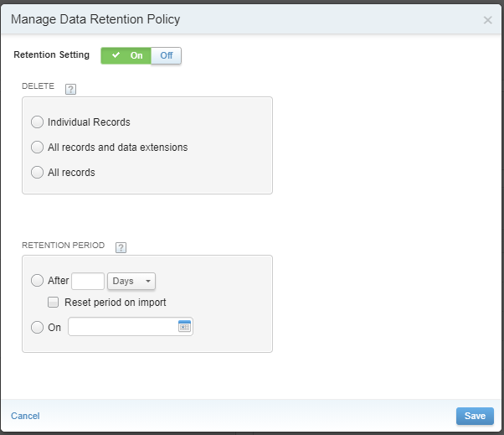Image resolution: width=504 pixels, height=435 pixels.
Task: Choose All records and data extensions option
Action: click(37, 148)
